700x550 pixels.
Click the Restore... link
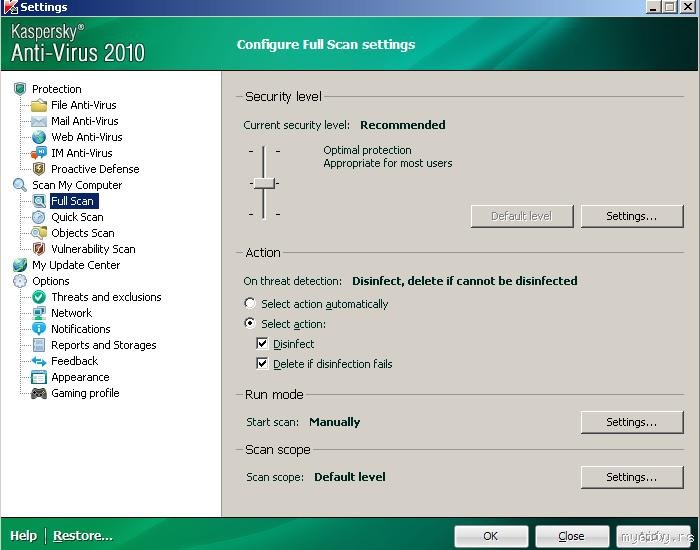click(83, 536)
